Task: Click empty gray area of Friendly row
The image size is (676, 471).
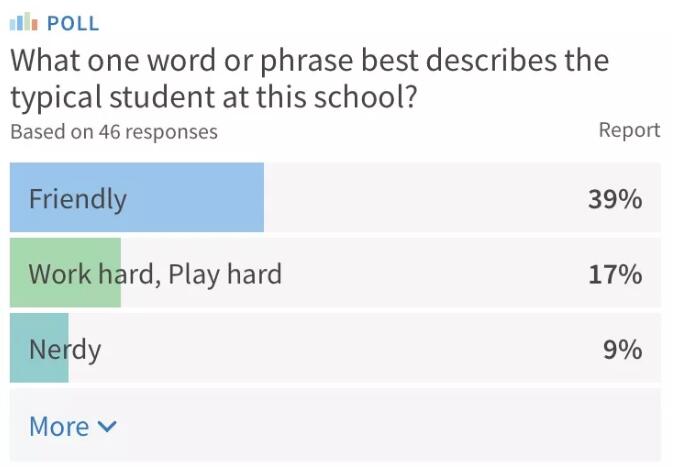Action: point(420,198)
